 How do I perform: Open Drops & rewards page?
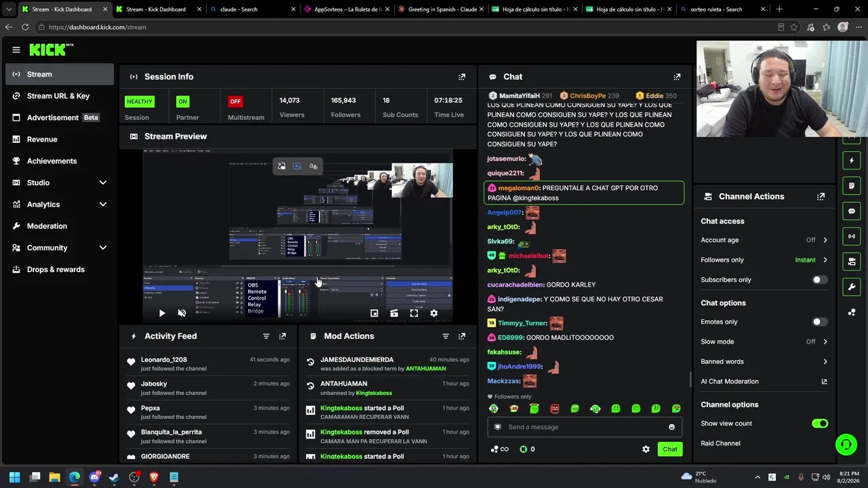point(60,269)
